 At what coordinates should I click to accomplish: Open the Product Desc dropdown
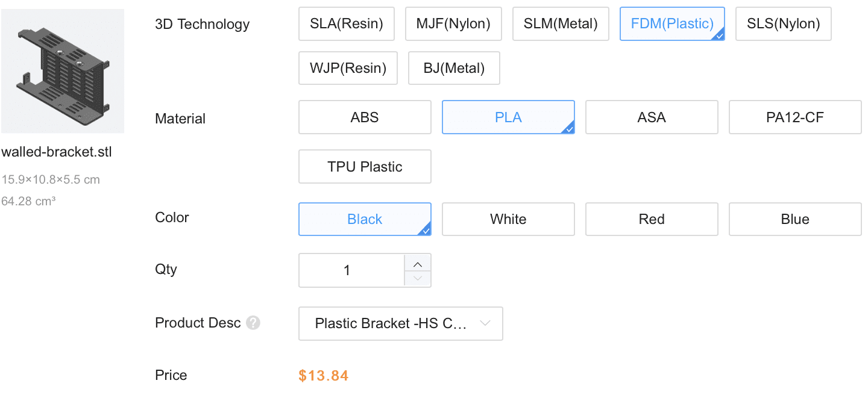click(x=400, y=324)
